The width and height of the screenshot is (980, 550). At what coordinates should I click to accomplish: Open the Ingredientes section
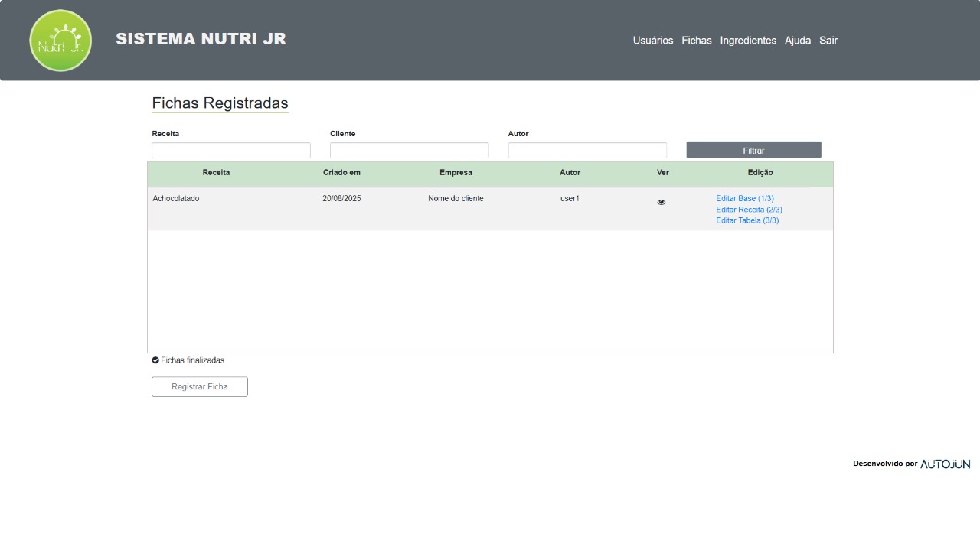pos(747,41)
